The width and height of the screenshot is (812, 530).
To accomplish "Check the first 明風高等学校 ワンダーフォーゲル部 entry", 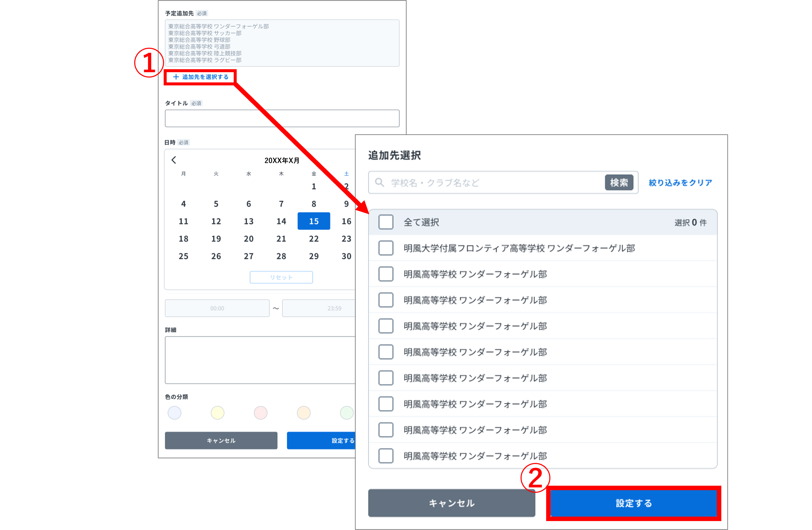I will (x=385, y=274).
